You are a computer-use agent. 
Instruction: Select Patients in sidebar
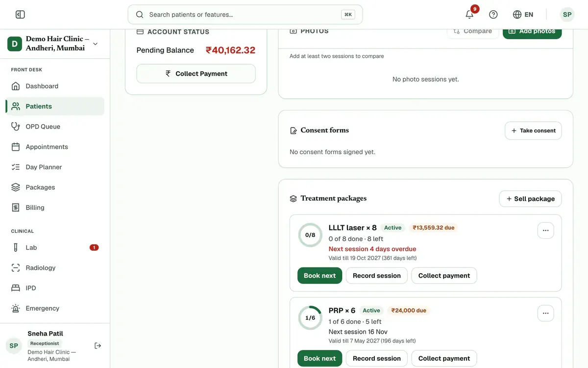(55, 106)
